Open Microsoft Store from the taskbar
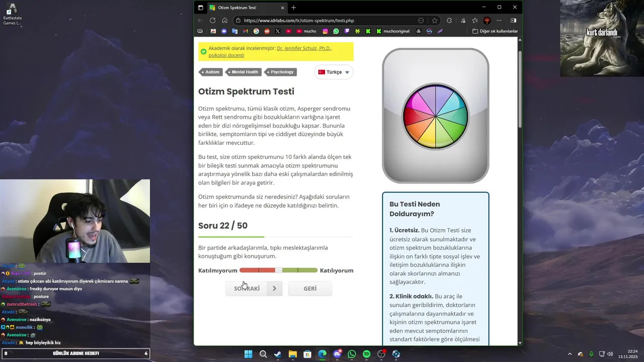Viewport: 644px width, 362px height. tap(307, 354)
